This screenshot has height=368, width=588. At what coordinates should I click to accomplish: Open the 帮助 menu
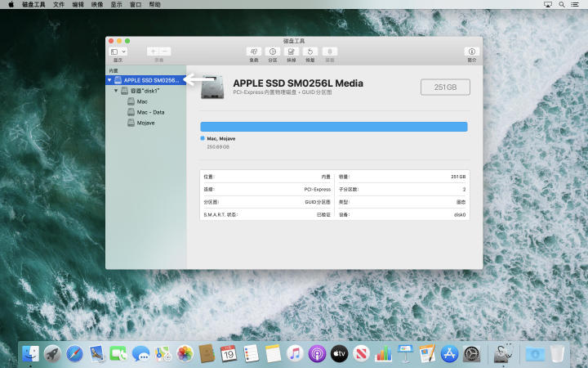point(154,5)
